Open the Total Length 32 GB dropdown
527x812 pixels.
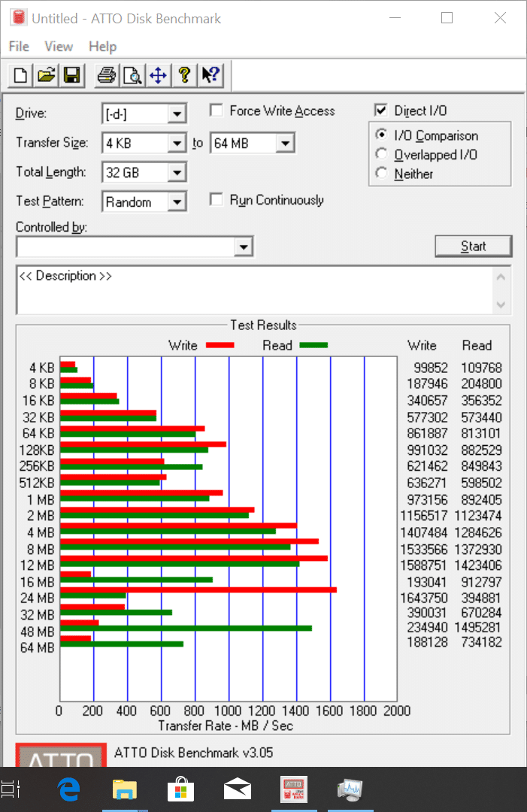177,173
